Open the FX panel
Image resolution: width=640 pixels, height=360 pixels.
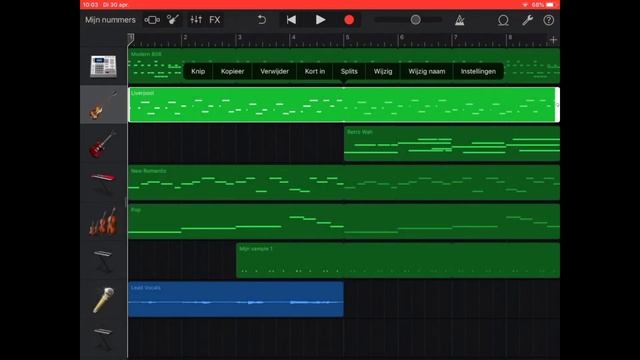[x=215, y=20]
